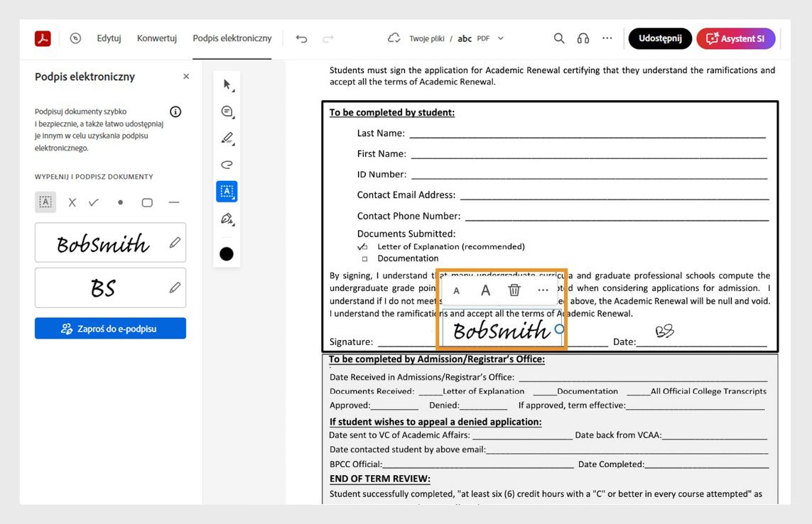
Task: Open more signature options via the ellipsis
Action: tap(543, 290)
